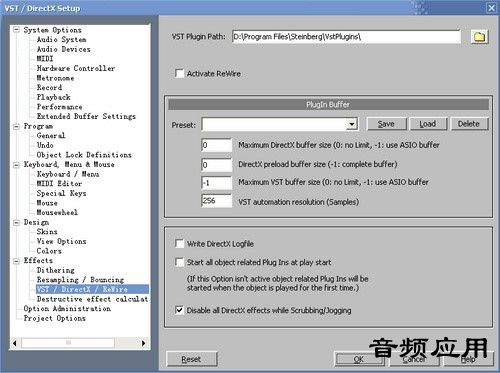This screenshot has width=500, height=373.
Task: Click the Reset button
Action: tap(191, 359)
